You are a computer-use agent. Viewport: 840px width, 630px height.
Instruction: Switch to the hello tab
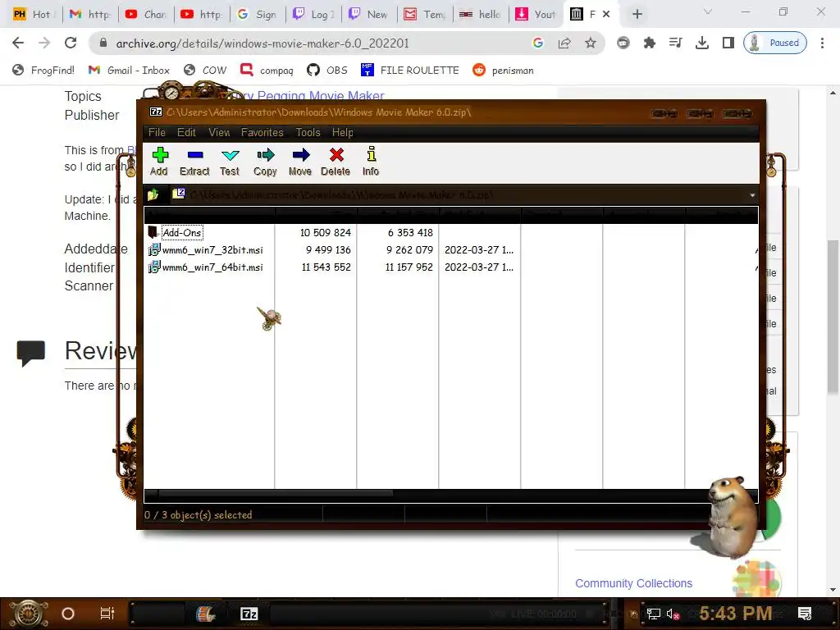(x=481, y=15)
